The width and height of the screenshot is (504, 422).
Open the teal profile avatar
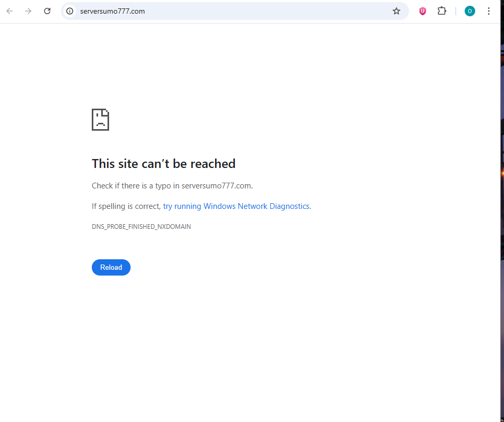click(x=470, y=11)
